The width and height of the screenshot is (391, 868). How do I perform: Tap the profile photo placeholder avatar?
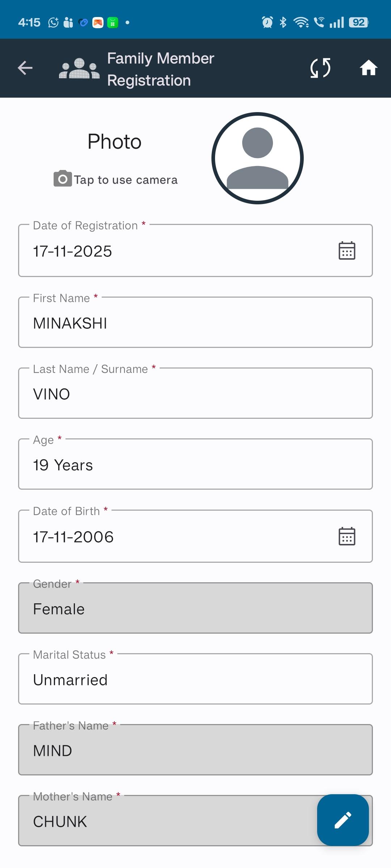[x=257, y=158]
